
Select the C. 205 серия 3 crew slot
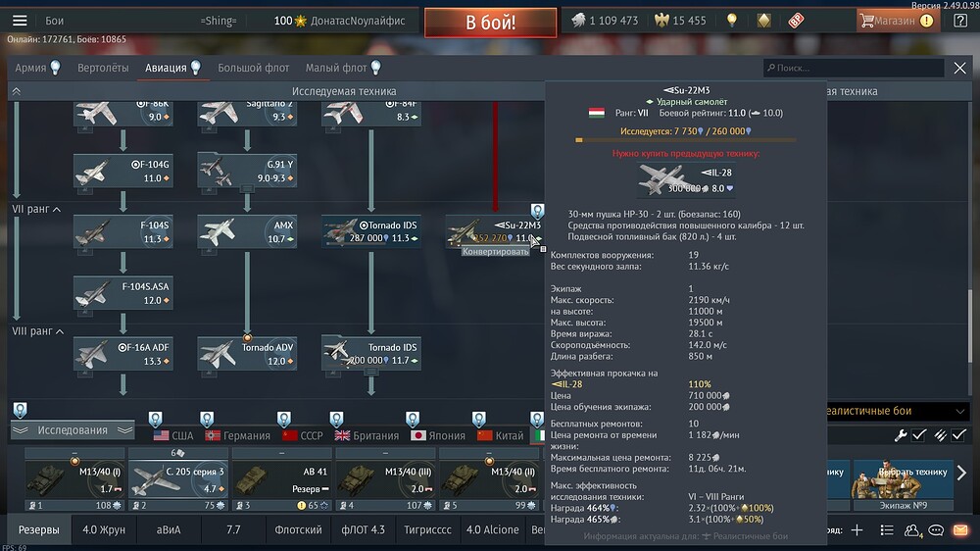[177, 479]
